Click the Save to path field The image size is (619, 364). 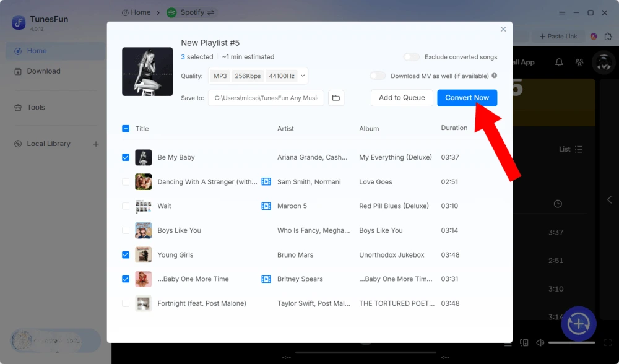tap(266, 98)
